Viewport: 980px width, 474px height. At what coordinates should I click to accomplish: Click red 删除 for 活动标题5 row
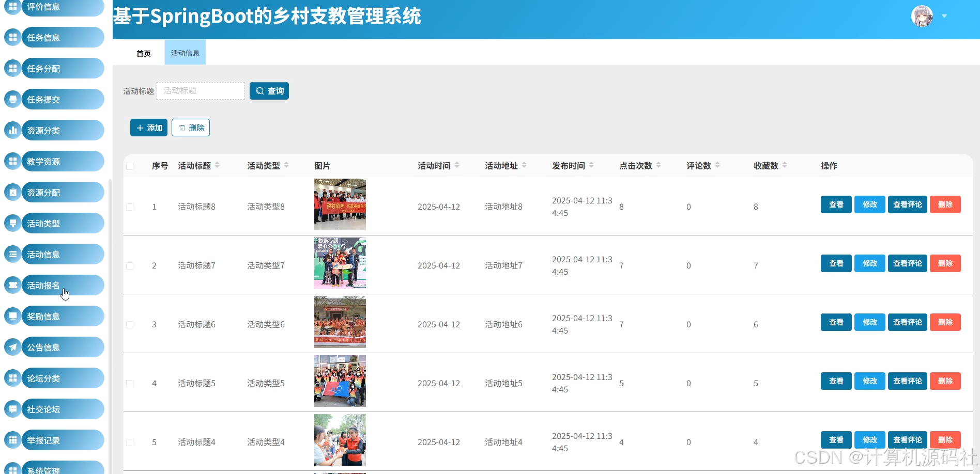[945, 381]
